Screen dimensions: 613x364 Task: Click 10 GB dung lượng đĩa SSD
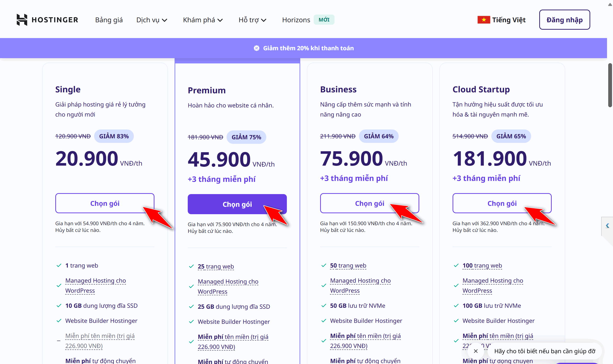101,306
